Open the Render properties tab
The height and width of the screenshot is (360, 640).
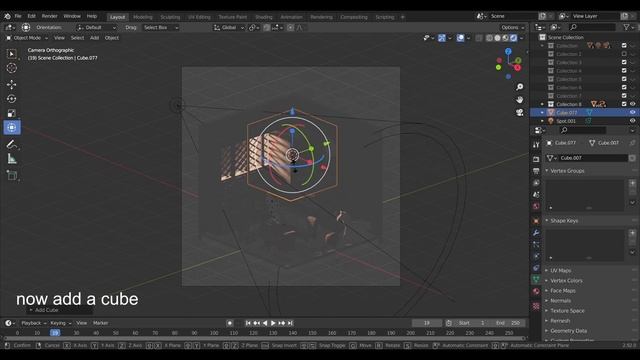pyautogui.click(x=536, y=159)
